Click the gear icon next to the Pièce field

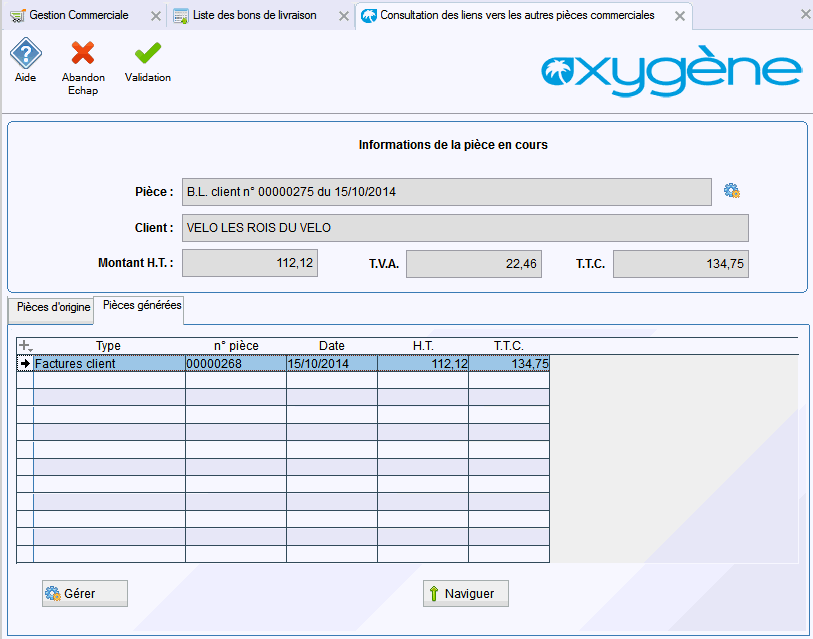732,191
